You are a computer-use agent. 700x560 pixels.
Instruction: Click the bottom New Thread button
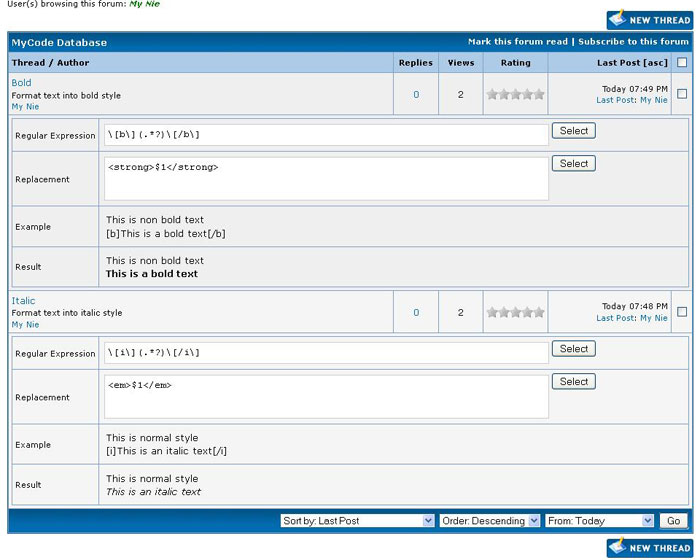[x=648, y=547]
